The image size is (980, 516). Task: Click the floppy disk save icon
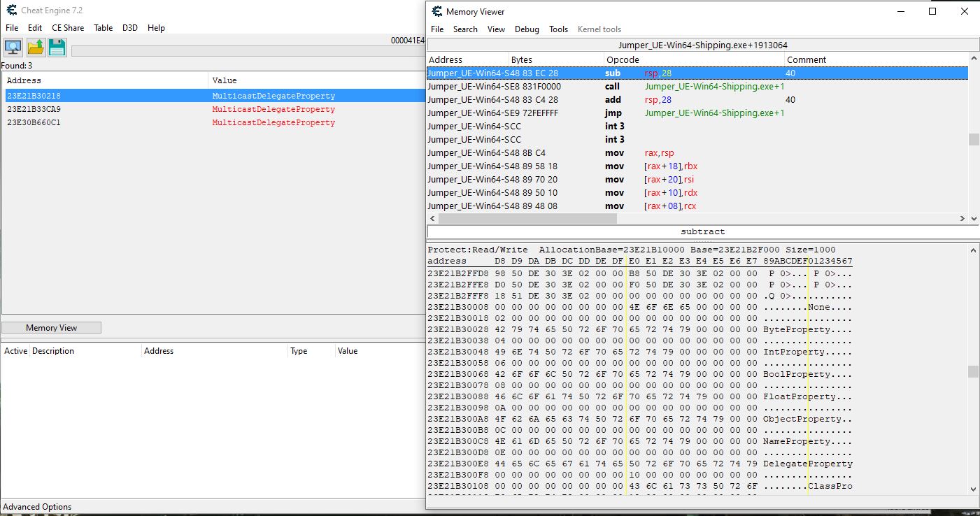57,48
